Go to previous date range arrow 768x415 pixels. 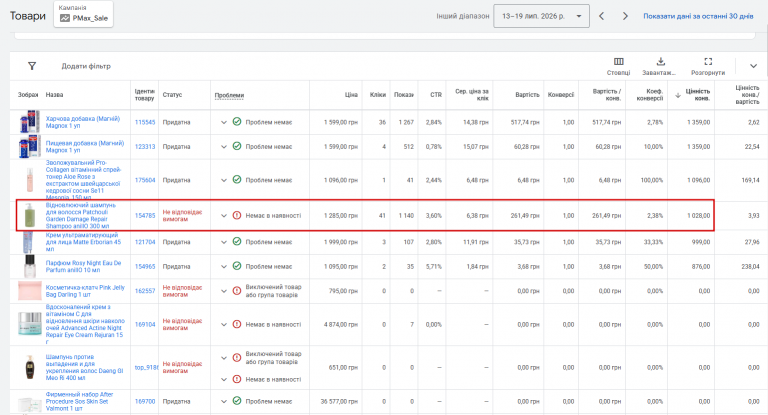[x=601, y=16]
